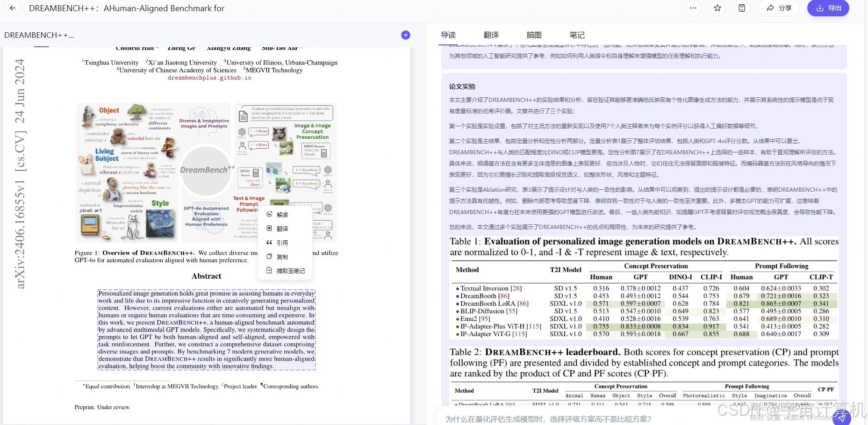Image resolution: width=868 pixels, height=425 pixels.
Task: Click the 论文实验 section heading
Action: (x=462, y=86)
